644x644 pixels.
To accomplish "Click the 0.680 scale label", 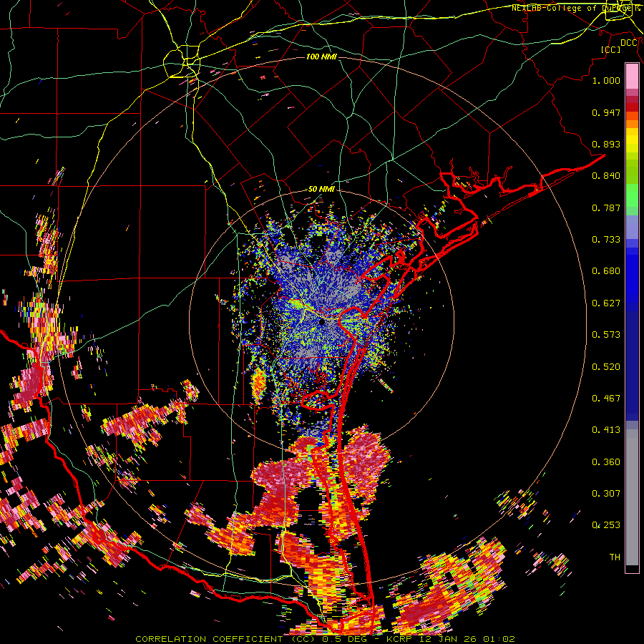I will click(x=606, y=271).
